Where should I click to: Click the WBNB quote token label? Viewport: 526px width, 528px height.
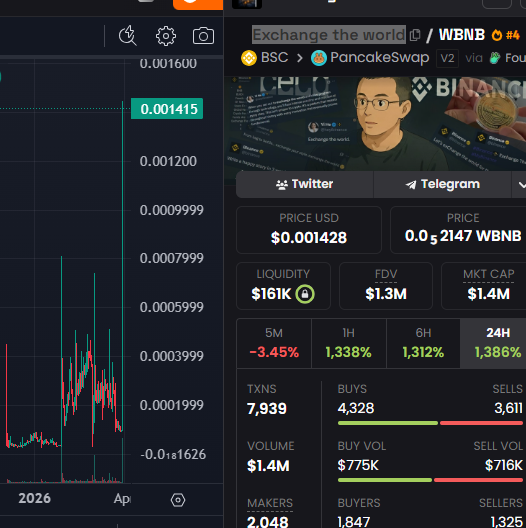[462, 35]
